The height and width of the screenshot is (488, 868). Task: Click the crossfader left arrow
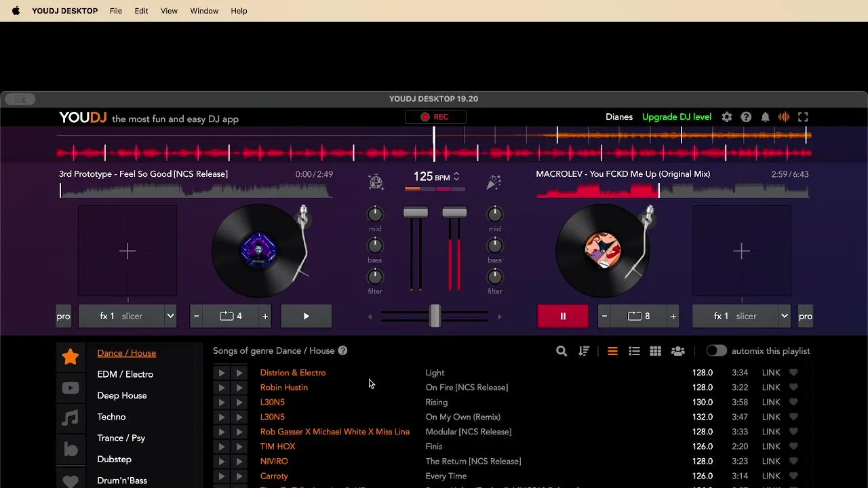(x=370, y=317)
